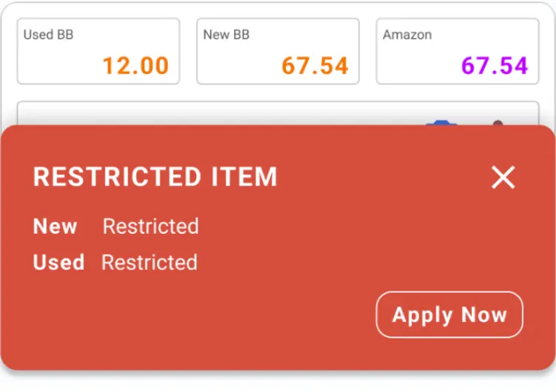Click the Restricted status beside Used
556x392 pixels.
150,263
